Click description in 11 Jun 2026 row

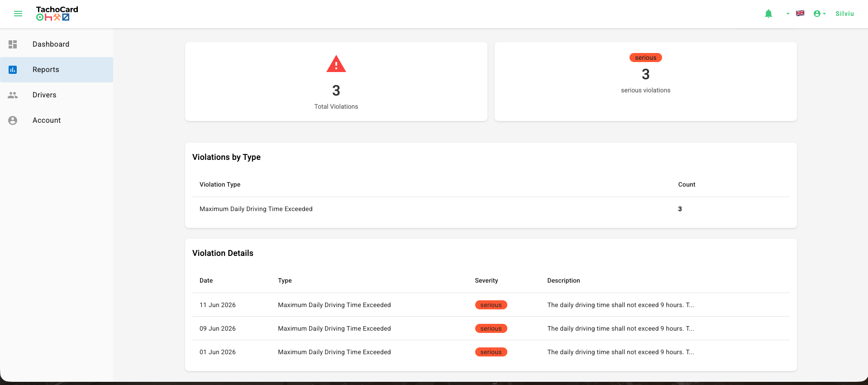(x=620, y=305)
